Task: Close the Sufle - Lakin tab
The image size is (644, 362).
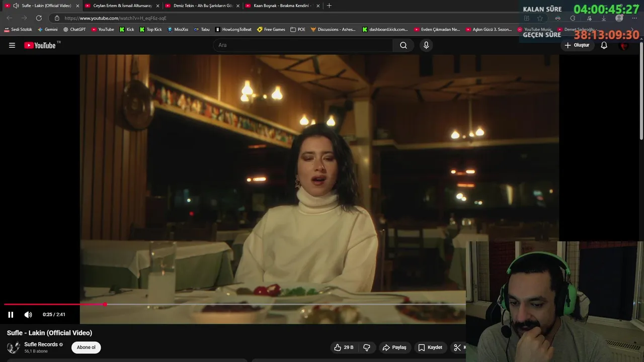Action: pyautogui.click(x=77, y=6)
